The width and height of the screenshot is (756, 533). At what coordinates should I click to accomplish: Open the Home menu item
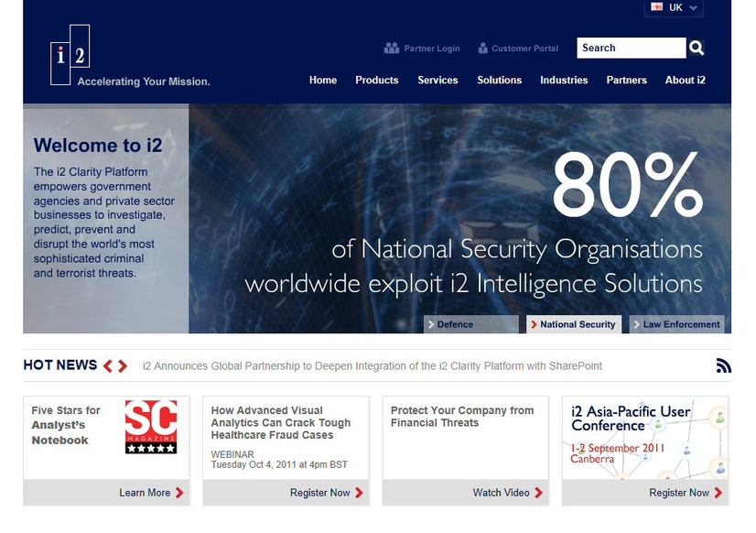click(x=323, y=80)
